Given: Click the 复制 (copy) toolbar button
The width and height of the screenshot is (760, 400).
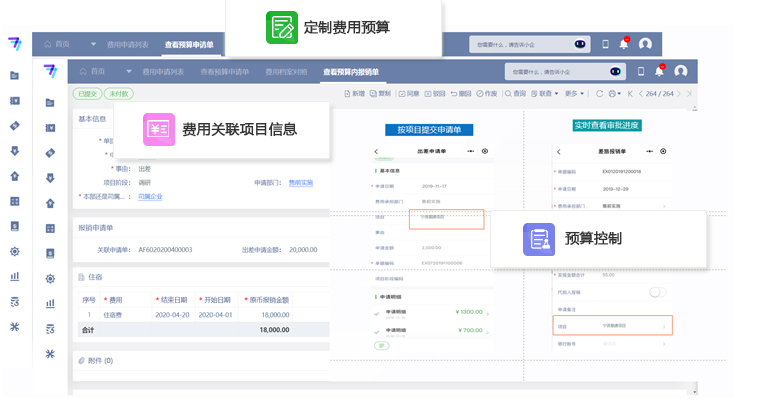Looking at the screenshot, I should click(x=381, y=94).
